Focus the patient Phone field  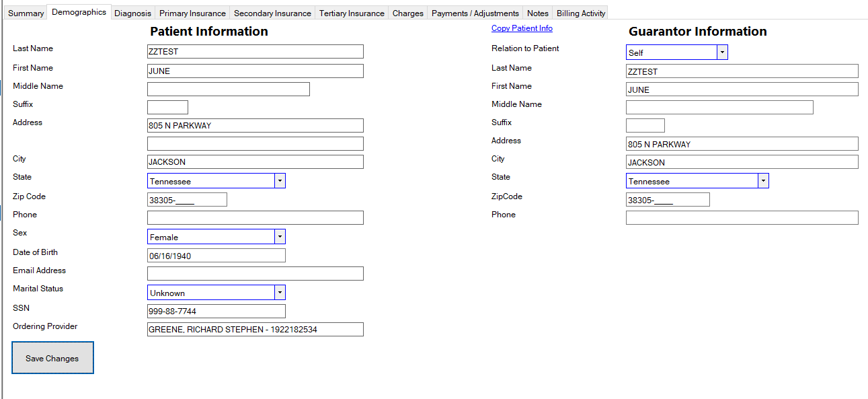[255, 217]
